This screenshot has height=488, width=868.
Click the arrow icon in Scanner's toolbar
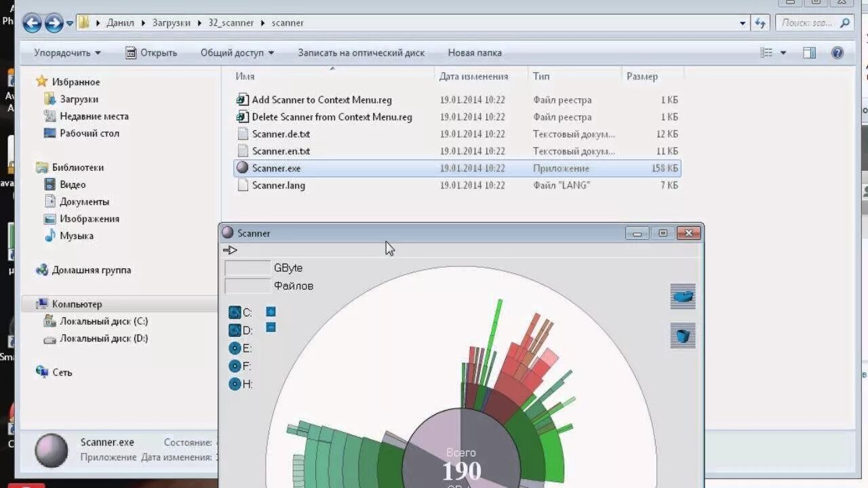(x=230, y=250)
